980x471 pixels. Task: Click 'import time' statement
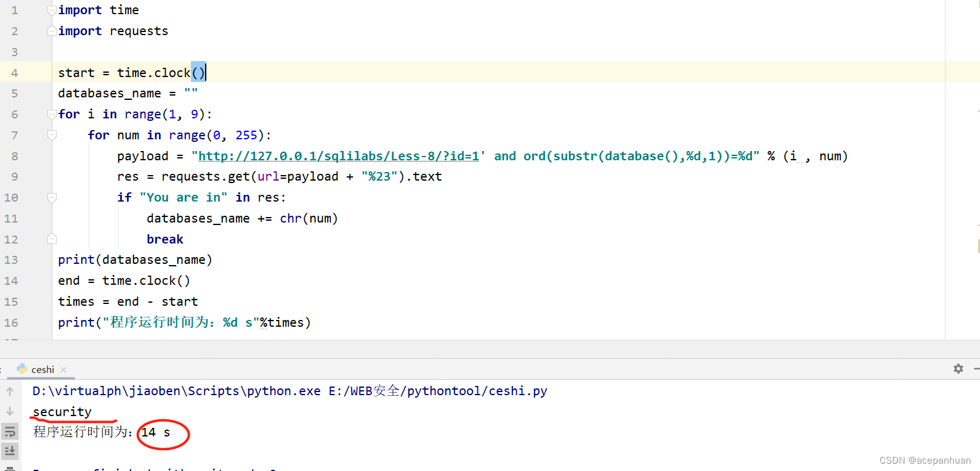coord(99,10)
